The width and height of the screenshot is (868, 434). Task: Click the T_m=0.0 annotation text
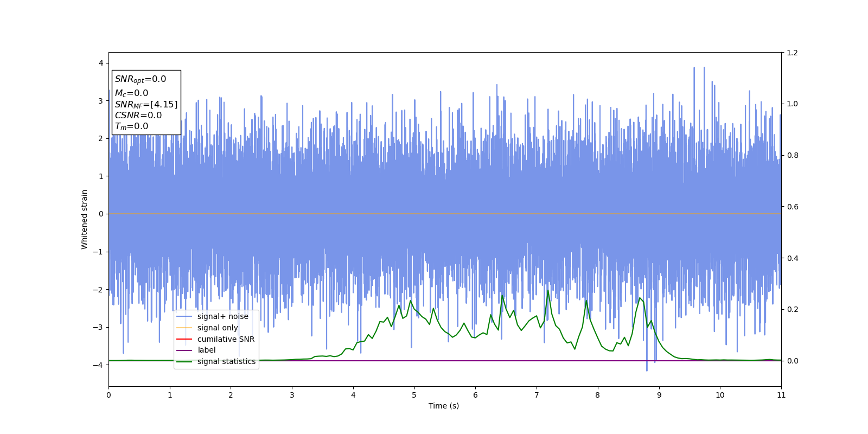(131, 126)
